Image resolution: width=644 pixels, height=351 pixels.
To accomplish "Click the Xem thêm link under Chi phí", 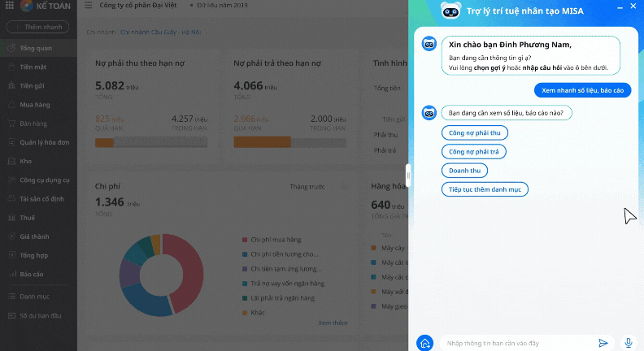I will click(333, 323).
